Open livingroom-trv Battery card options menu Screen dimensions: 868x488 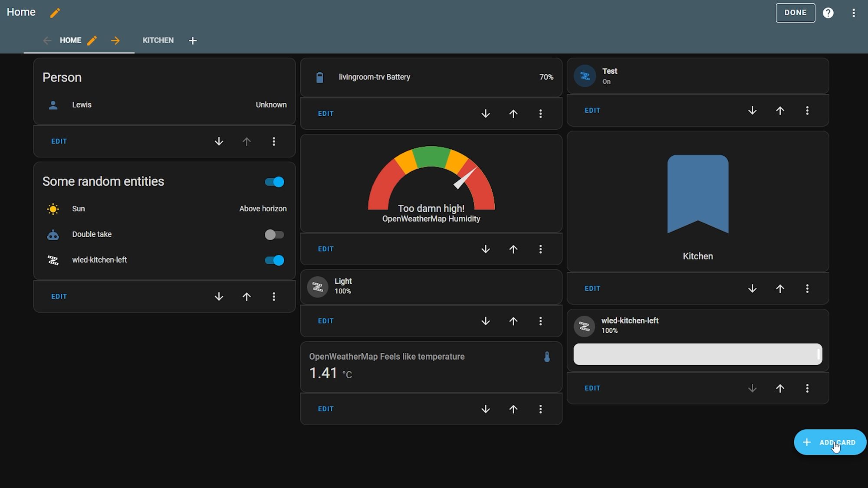pos(541,114)
